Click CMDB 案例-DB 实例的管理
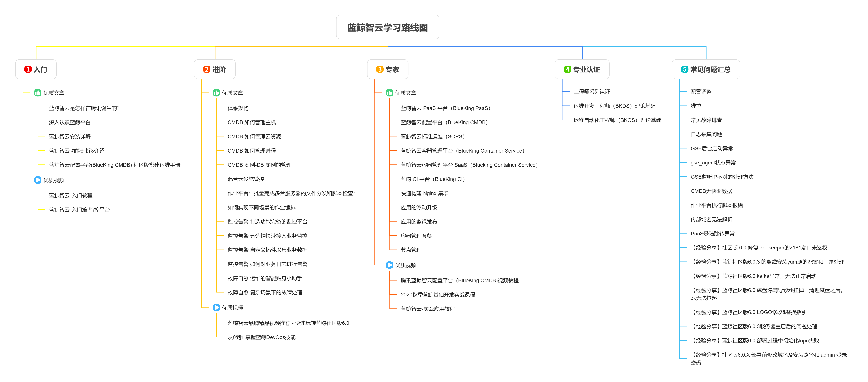Viewport: 868px width, 382px height. pos(259,165)
